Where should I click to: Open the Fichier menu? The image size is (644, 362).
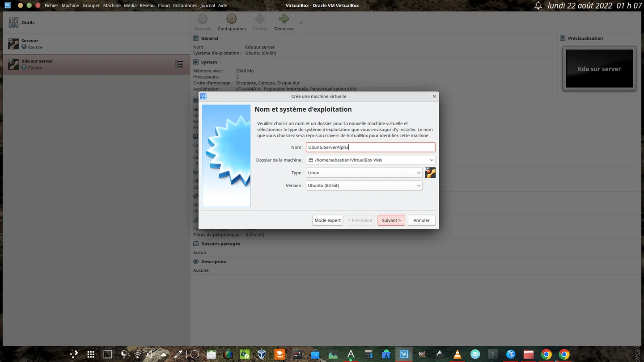51,5
